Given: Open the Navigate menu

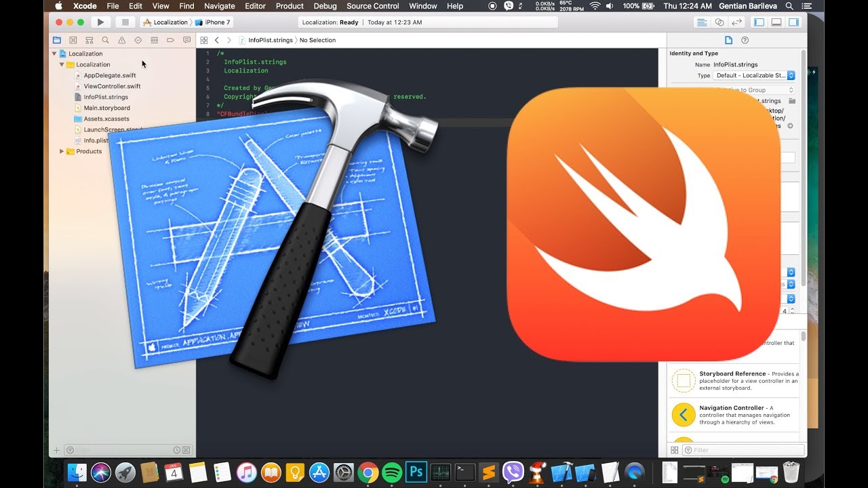Looking at the screenshot, I should (219, 6).
